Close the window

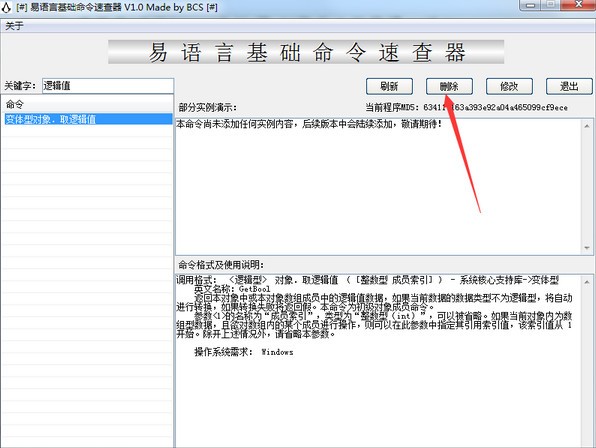click(579, 5)
